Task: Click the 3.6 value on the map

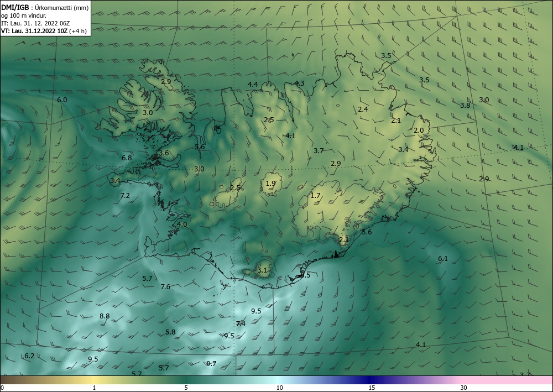Action: [x=164, y=153]
